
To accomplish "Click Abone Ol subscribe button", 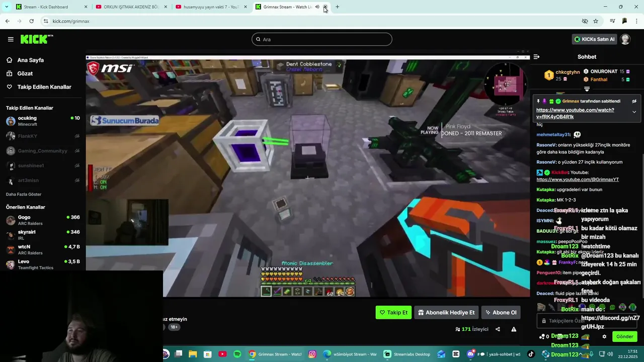I will pyautogui.click(x=501, y=312).
